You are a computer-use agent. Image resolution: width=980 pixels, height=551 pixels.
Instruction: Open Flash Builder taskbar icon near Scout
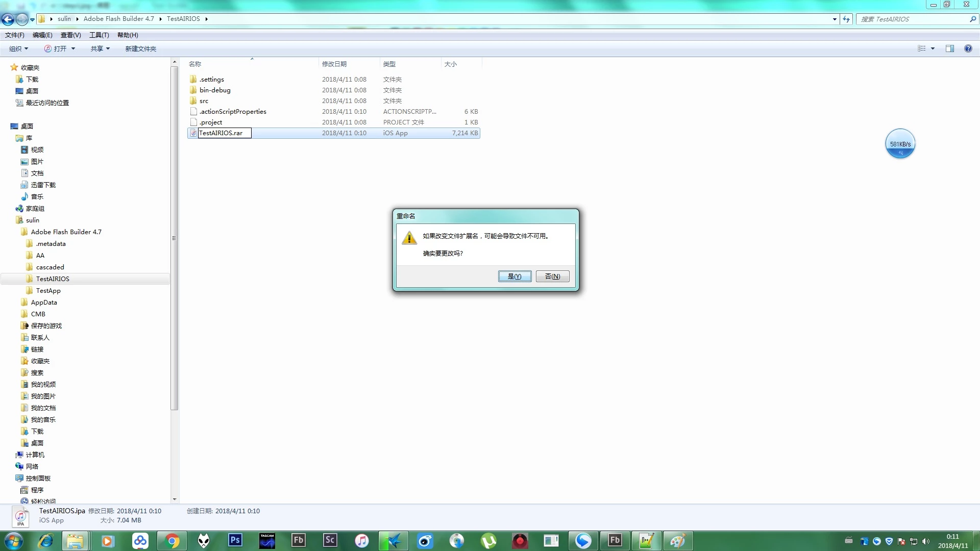pos(299,540)
